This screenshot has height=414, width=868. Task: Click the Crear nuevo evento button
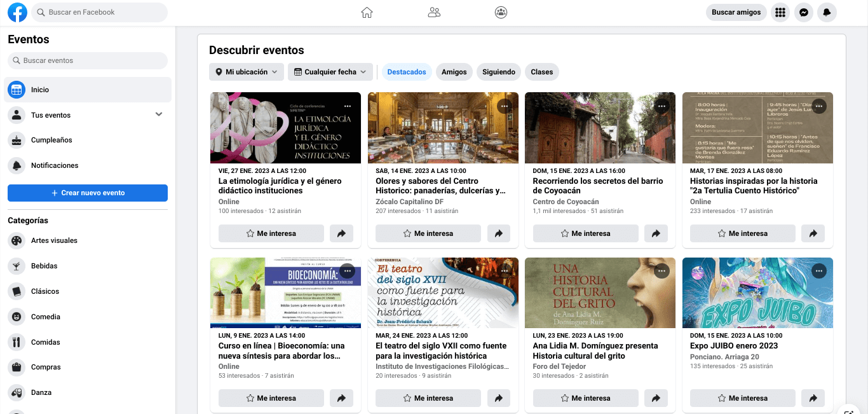pyautogui.click(x=87, y=192)
